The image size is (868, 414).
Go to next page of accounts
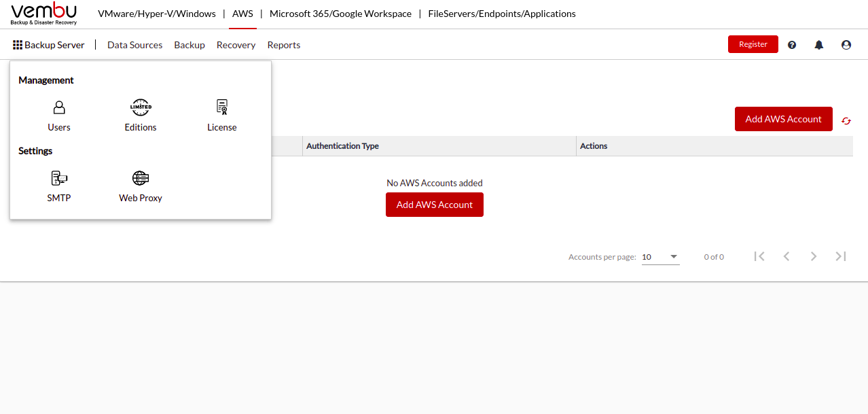[x=814, y=256]
